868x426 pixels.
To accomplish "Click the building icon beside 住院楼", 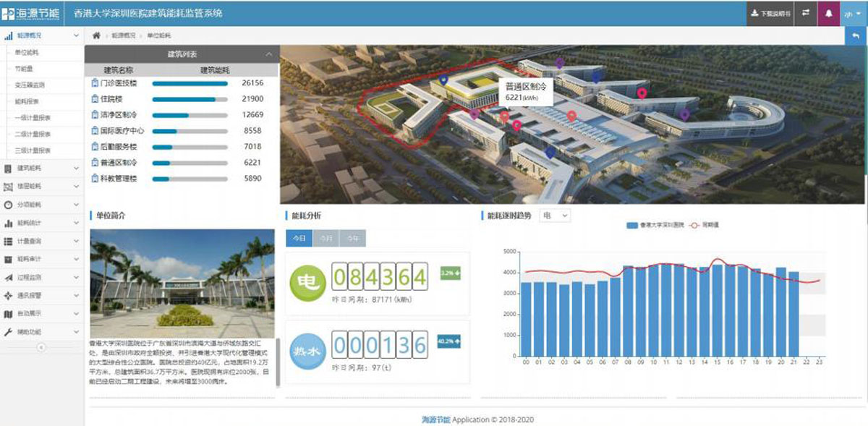I will pos(95,98).
